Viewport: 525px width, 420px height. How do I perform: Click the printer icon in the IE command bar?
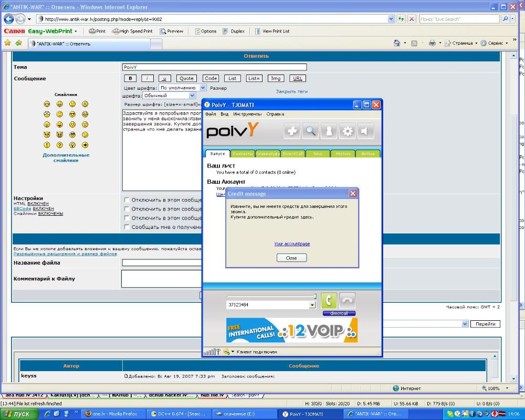tap(432, 43)
